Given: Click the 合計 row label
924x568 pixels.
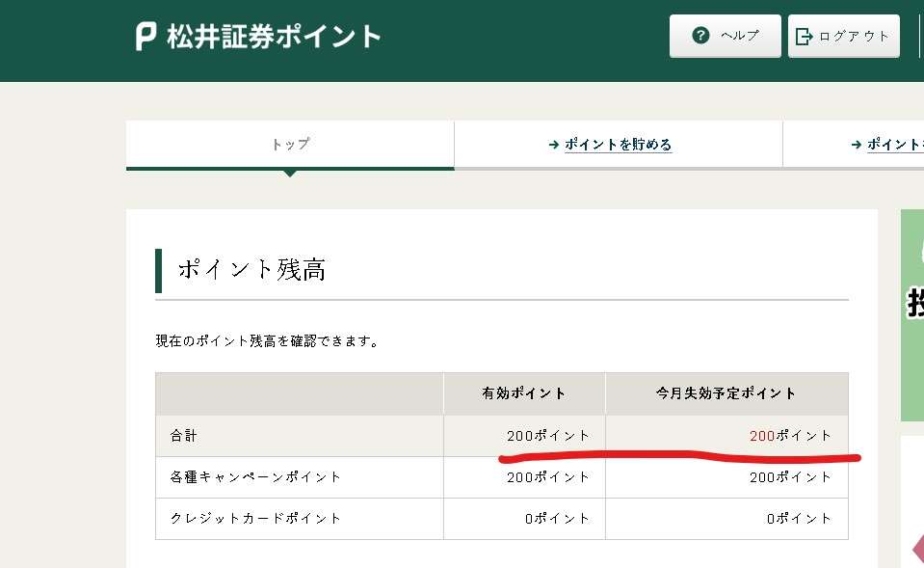Looking at the screenshot, I should pyautogui.click(x=184, y=436).
